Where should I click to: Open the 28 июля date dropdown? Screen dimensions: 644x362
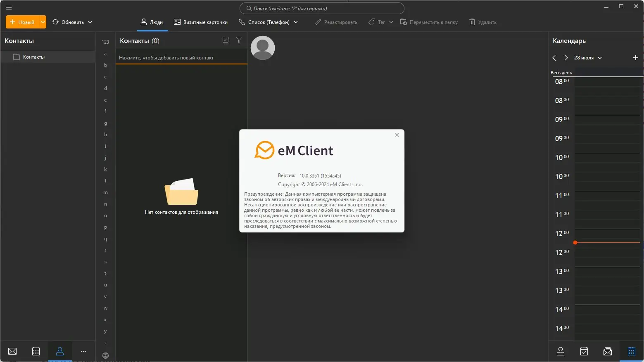588,58
